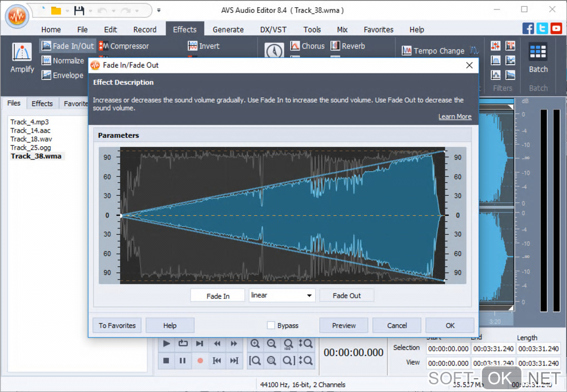This screenshot has height=392, width=567.
Task: Open the DX/VST ribbon tab
Action: [x=273, y=29]
